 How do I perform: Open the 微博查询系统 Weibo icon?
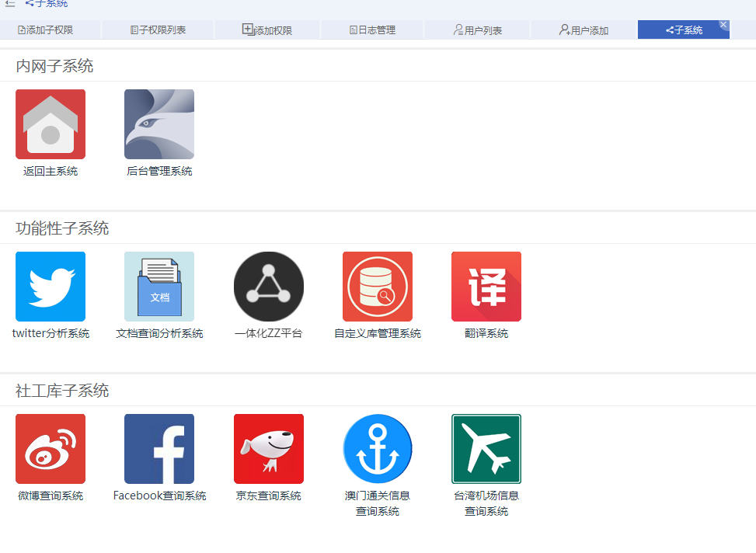point(51,449)
